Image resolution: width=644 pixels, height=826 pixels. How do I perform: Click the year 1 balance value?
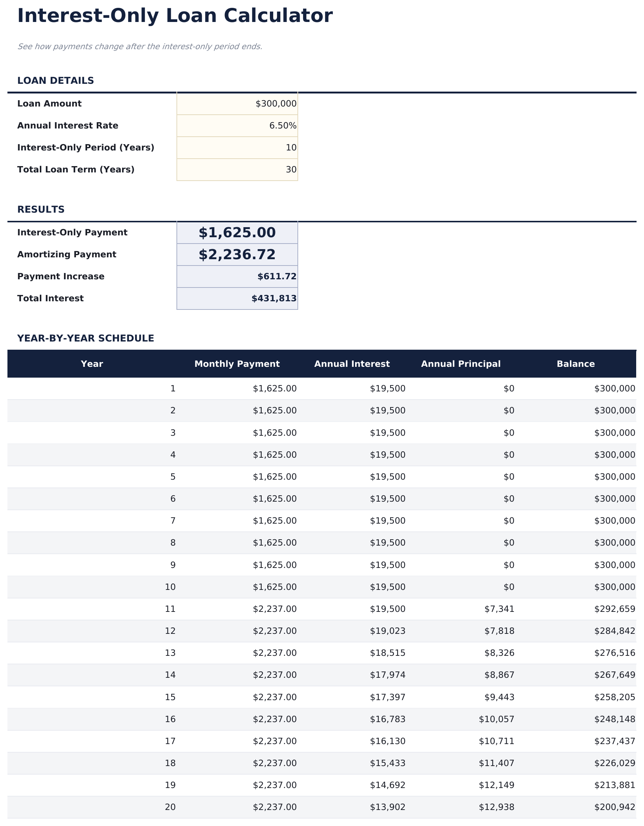615,388
